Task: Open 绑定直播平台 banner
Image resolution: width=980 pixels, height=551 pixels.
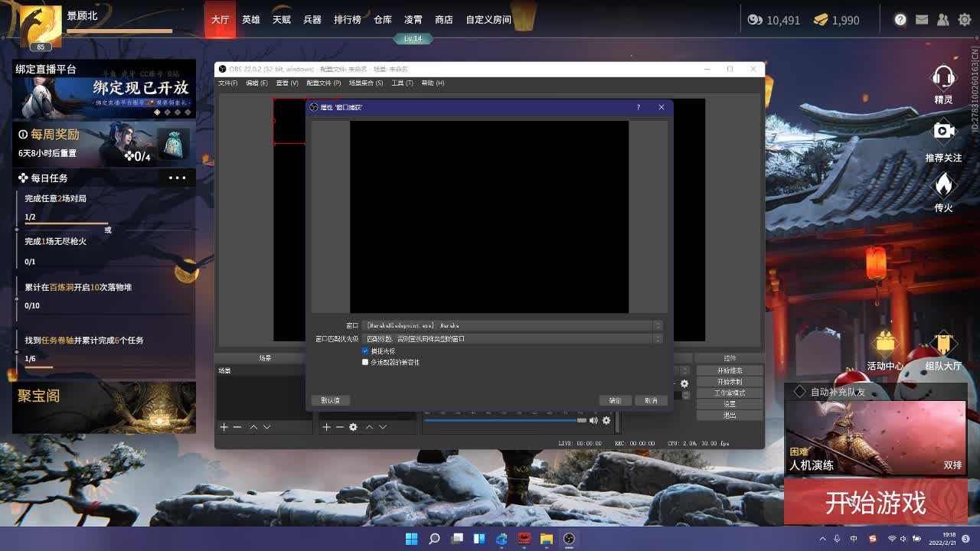Action: pyautogui.click(x=103, y=89)
